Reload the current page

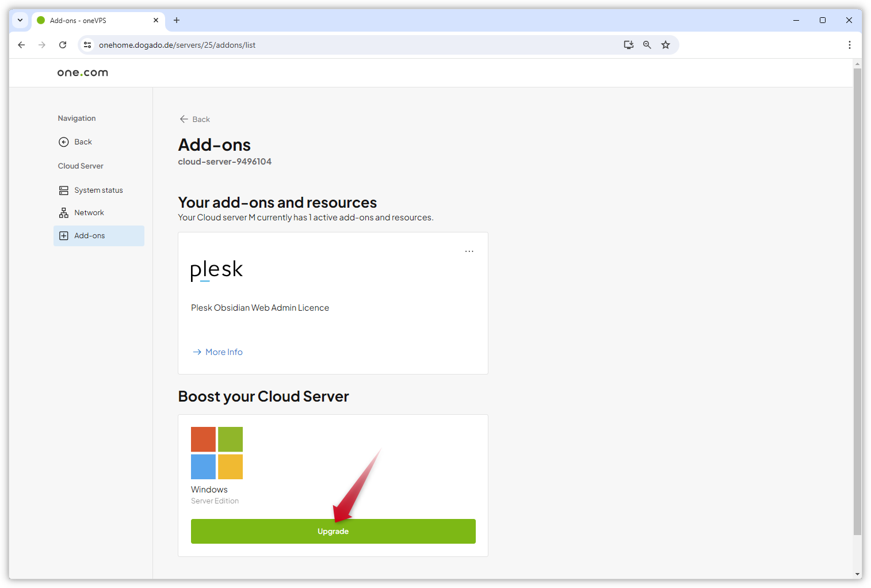(x=63, y=44)
